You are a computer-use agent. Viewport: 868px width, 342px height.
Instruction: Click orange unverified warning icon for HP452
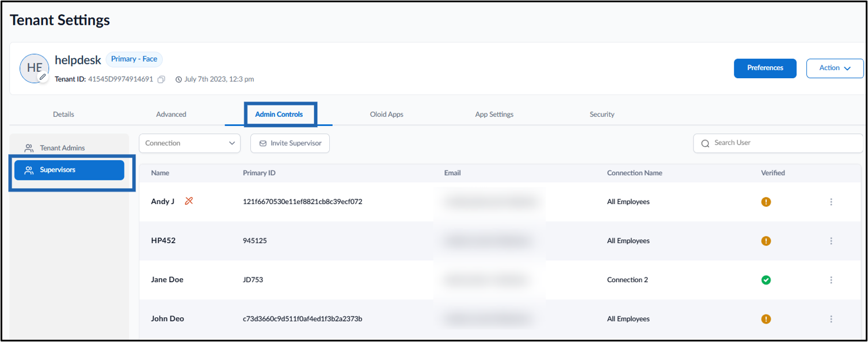pos(766,241)
